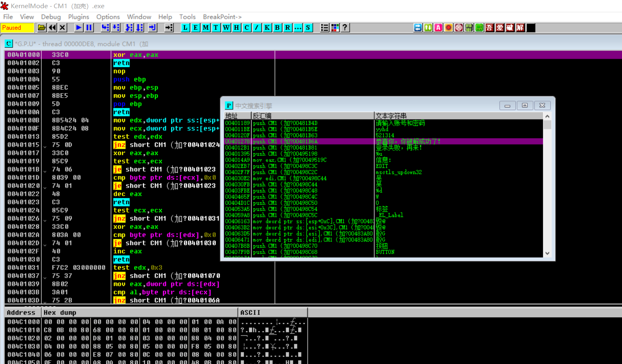Open the colorful Appearance options icon
The height and width of the screenshot is (364, 622).
point(335,27)
